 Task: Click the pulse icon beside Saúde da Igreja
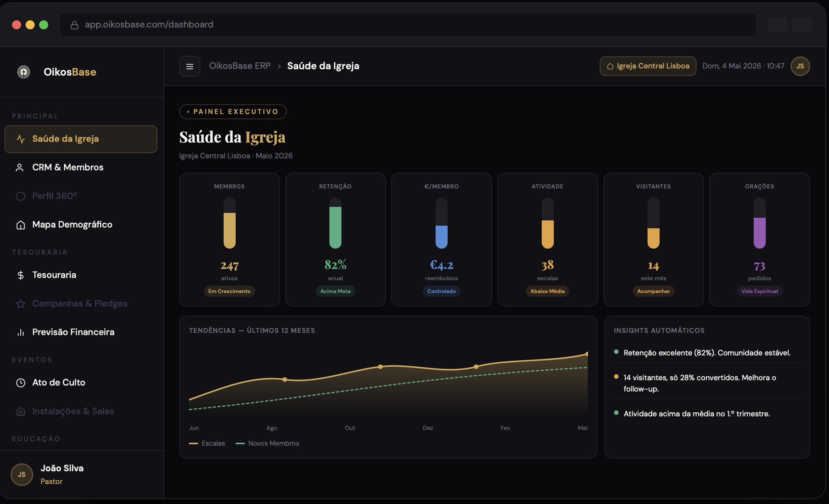[21, 139]
